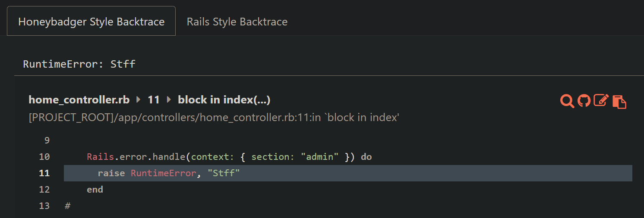Click the magnifying glass search icon
Screen dimensions: 644x218
coord(567,101)
